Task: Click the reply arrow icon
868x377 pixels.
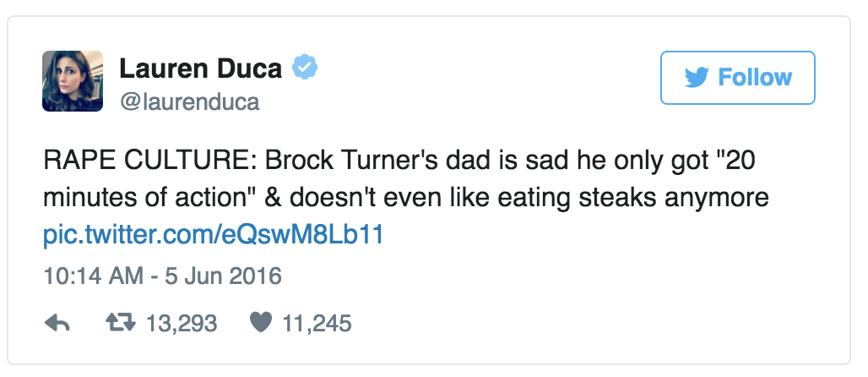Action: [x=57, y=323]
